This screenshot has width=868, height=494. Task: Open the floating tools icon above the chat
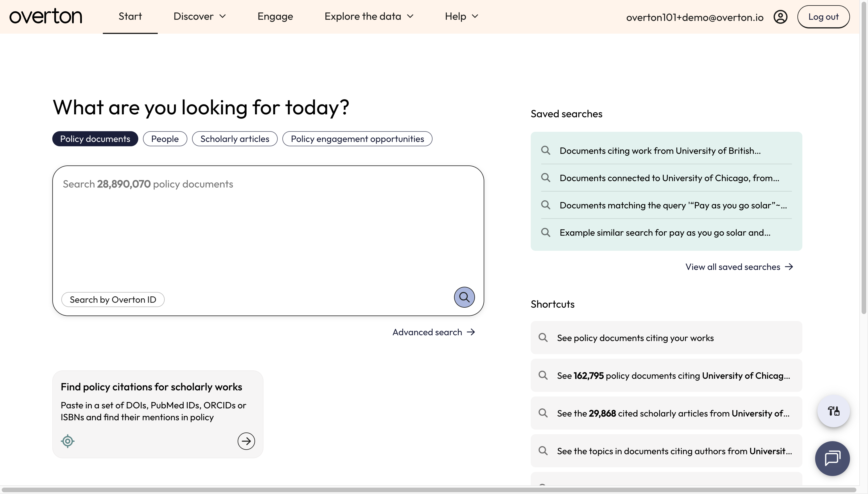[833, 411]
